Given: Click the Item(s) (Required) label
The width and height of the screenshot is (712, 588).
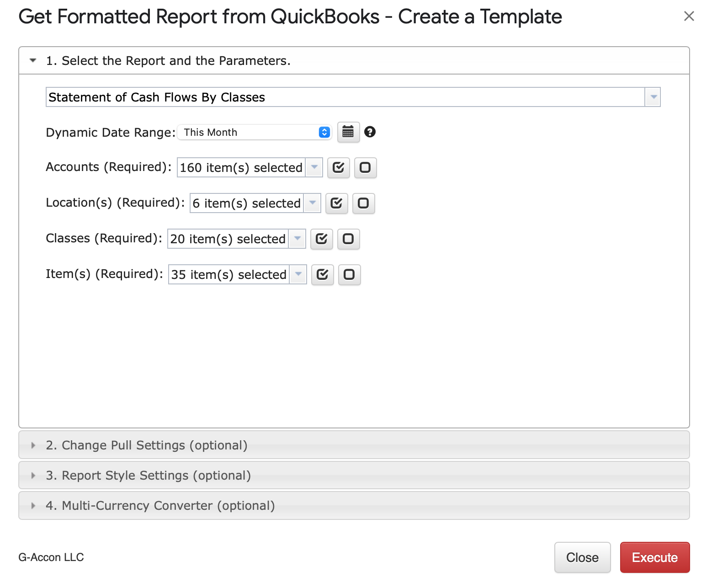Looking at the screenshot, I should tap(105, 274).
